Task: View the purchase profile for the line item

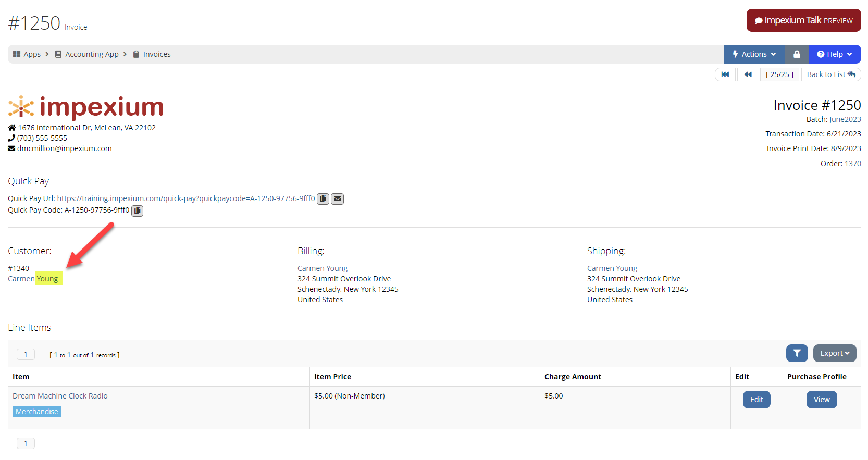Action: point(822,400)
